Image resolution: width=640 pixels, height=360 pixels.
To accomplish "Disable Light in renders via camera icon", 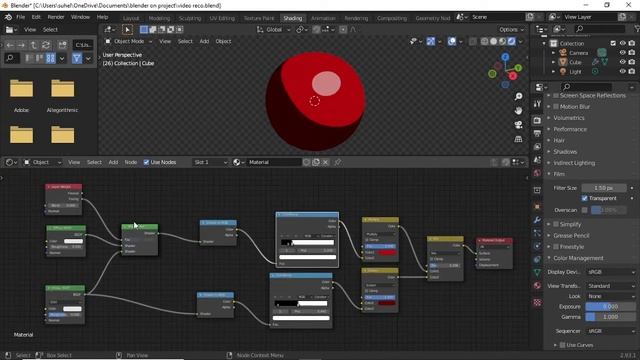I will tap(632, 71).
